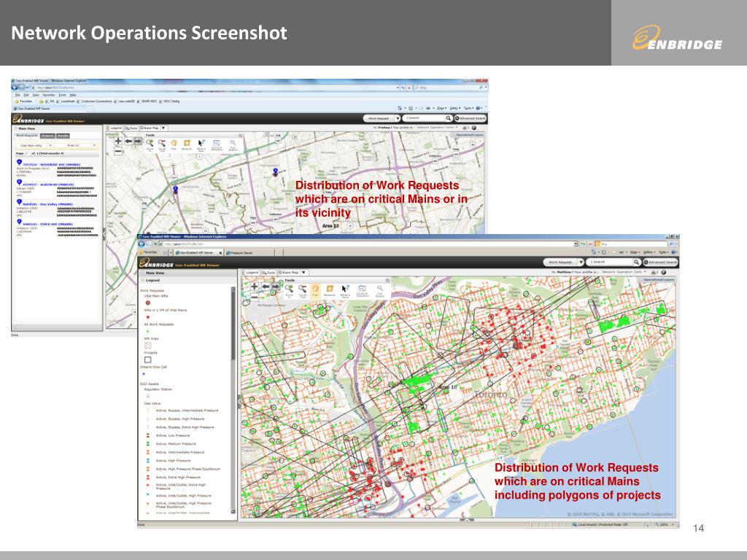
Task: Open Base Map dropdown arrow in back viewer
Action: coord(163,128)
